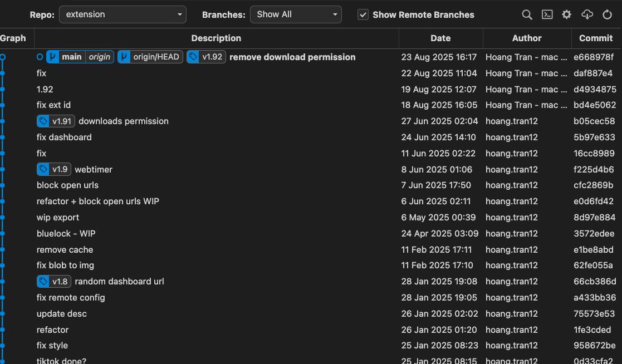
Task: Select the 'remove cache' commit
Action: pos(65,249)
